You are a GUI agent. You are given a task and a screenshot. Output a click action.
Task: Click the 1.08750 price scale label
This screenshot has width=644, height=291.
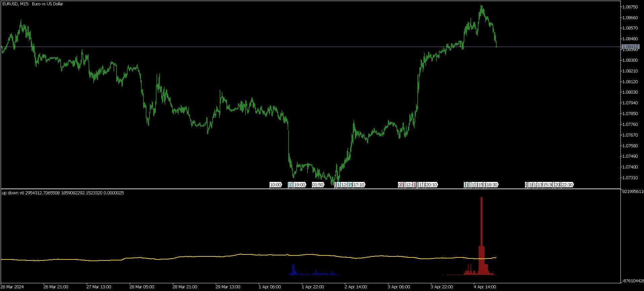[630, 7]
